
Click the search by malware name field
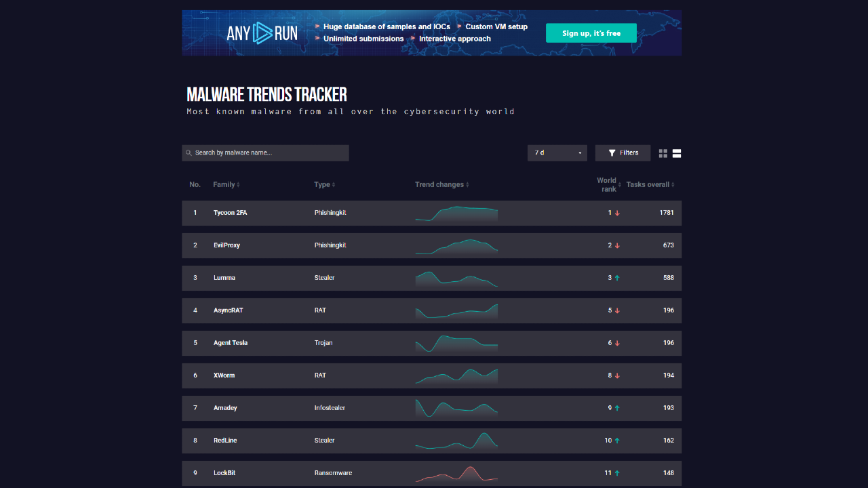click(x=265, y=153)
